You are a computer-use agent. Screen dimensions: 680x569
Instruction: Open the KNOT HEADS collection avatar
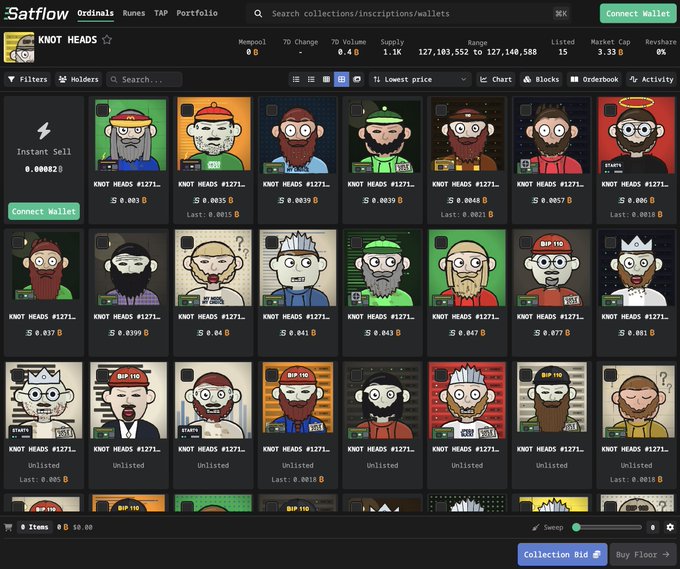click(x=19, y=47)
